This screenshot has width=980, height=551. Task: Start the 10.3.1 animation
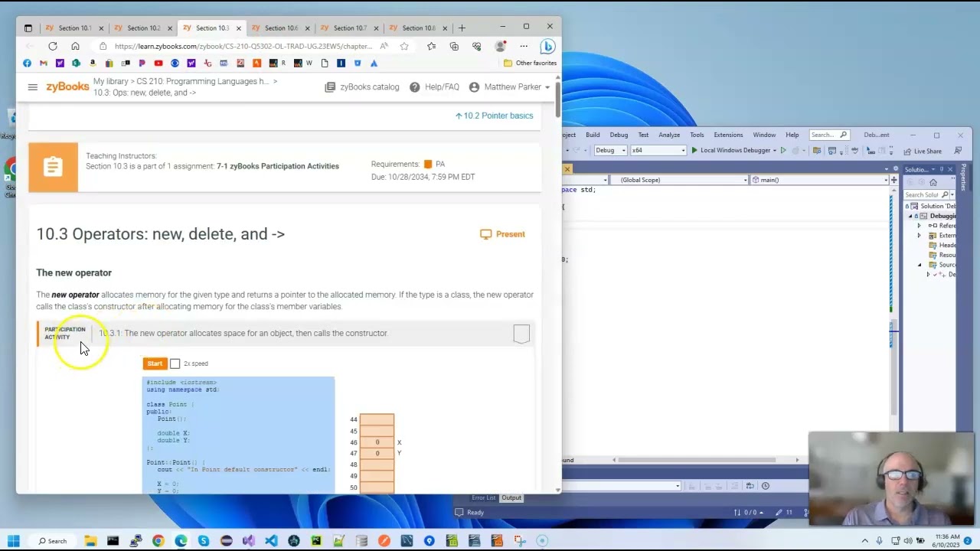coord(155,364)
